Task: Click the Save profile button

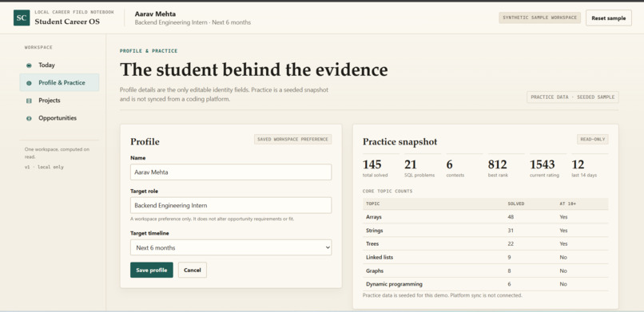Action: click(x=152, y=271)
